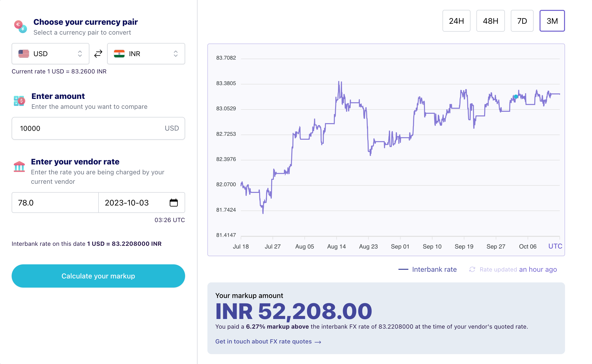Click the rate refresh icon
This screenshot has height=364, width=592.
pyautogui.click(x=472, y=269)
